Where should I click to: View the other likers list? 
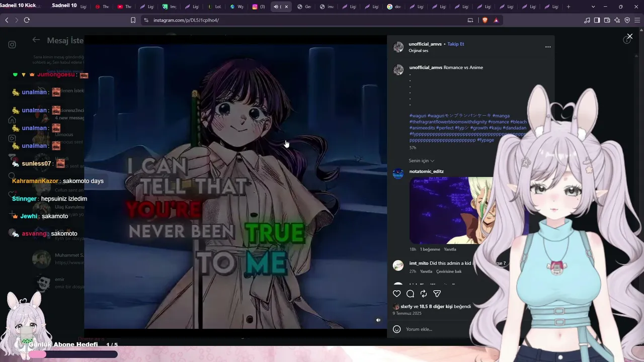(x=436, y=307)
